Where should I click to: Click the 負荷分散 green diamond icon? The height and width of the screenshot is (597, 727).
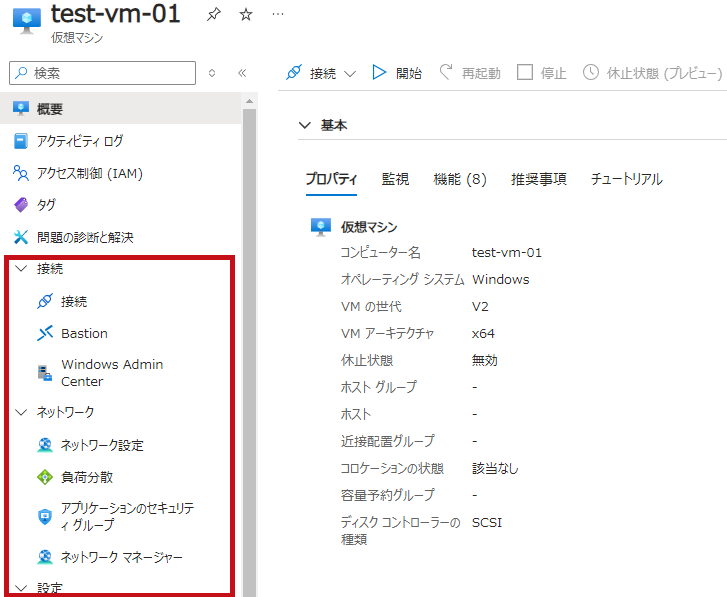45,477
